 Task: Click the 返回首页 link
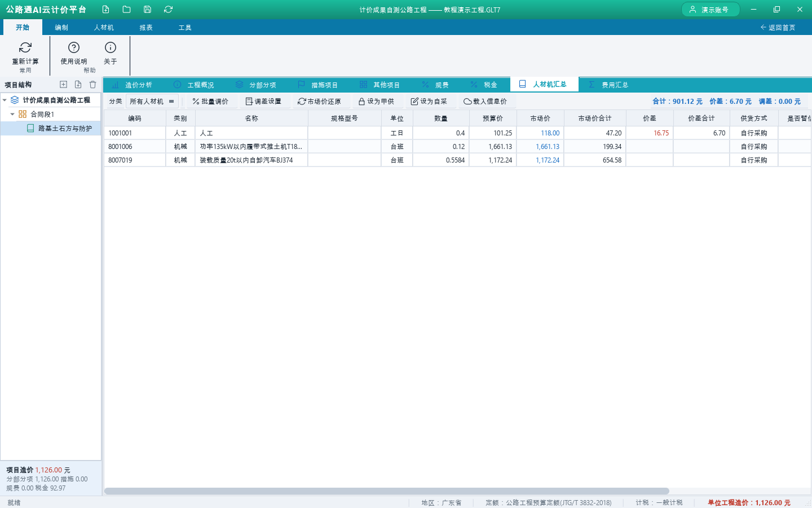(x=778, y=28)
